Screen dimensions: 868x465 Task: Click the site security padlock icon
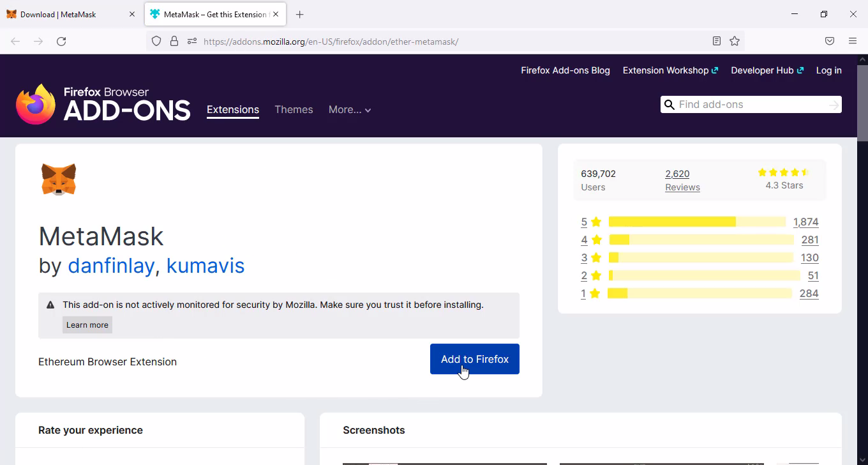coord(174,42)
